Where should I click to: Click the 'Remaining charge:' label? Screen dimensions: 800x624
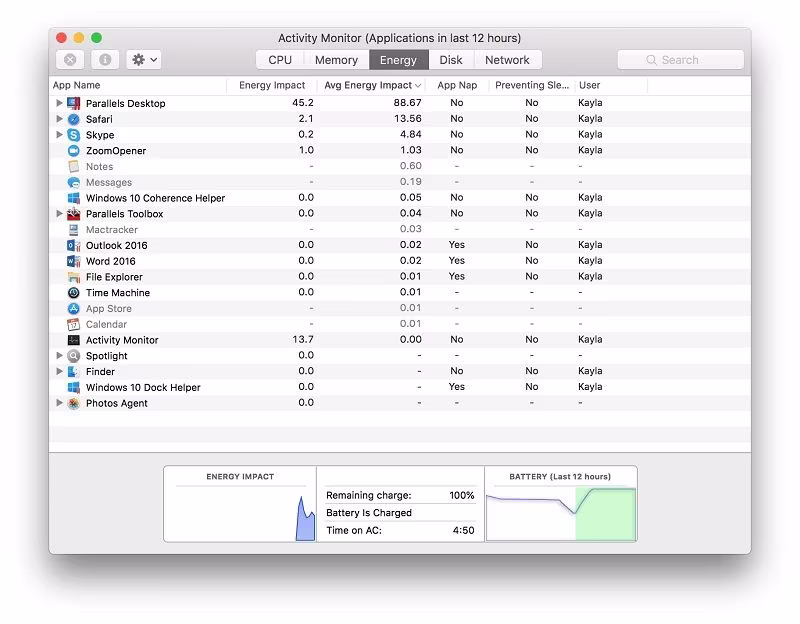tap(368, 495)
